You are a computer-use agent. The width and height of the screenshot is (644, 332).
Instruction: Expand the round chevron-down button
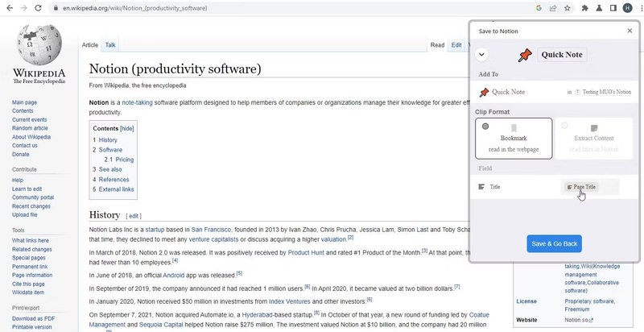(x=481, y=54)
